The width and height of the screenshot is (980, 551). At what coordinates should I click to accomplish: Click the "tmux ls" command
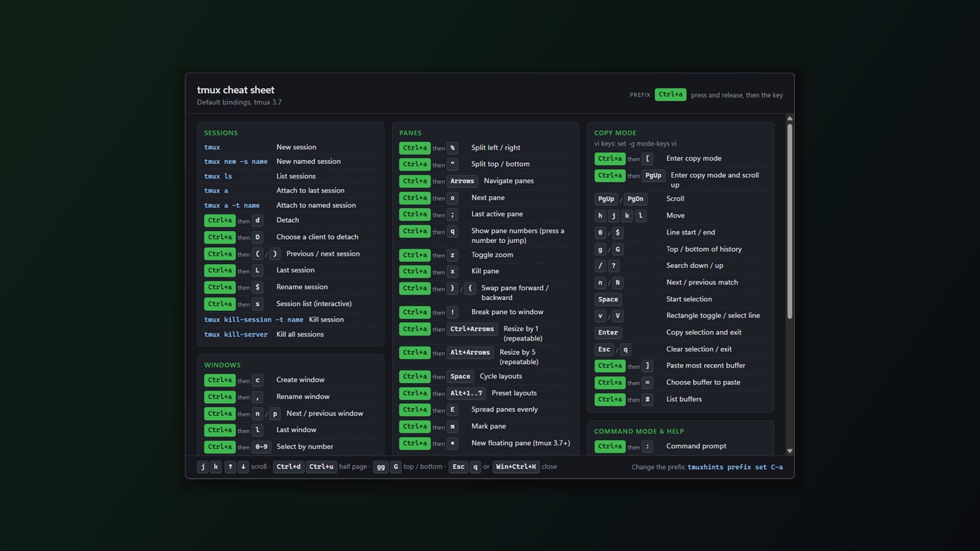pyautogui.click(x=218, y=176)
